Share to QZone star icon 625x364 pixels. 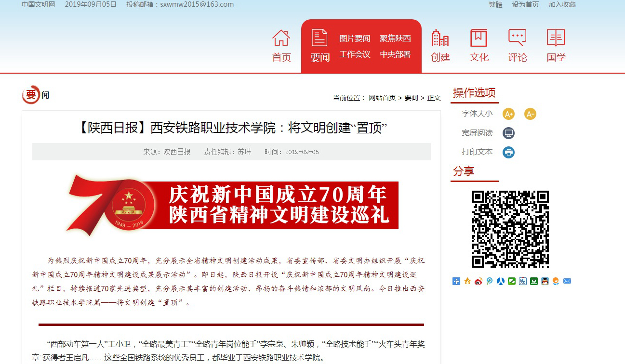point(467,281)
